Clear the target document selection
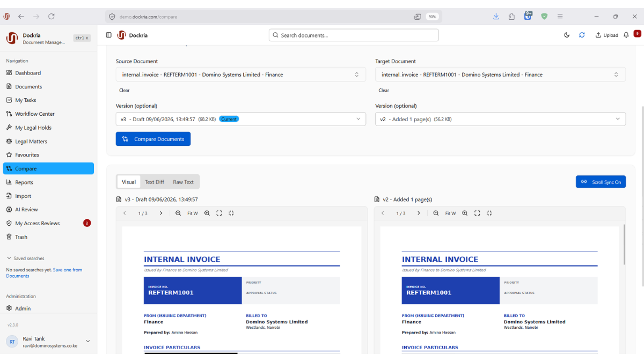644x362 pixels. 384,90
